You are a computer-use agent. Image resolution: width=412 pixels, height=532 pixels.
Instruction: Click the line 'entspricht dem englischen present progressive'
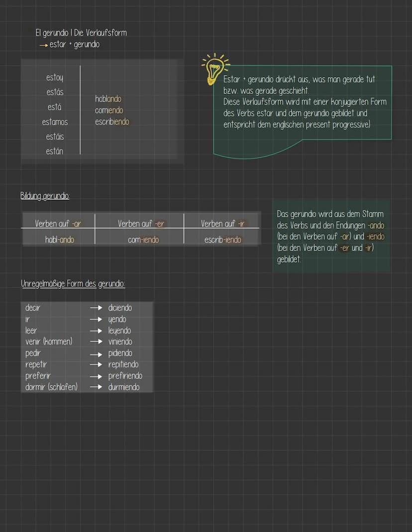[x=297, y=124]
